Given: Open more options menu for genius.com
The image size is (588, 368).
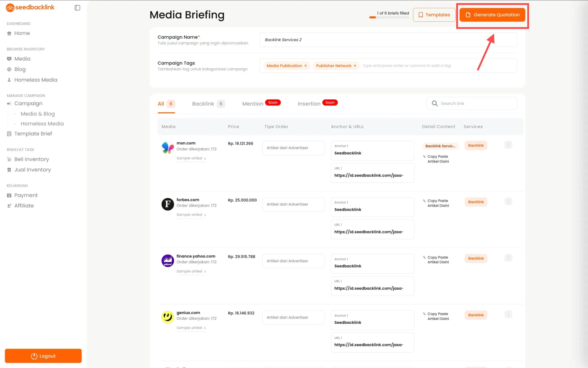Looking at the screenshot, I should tap(508, 314).
